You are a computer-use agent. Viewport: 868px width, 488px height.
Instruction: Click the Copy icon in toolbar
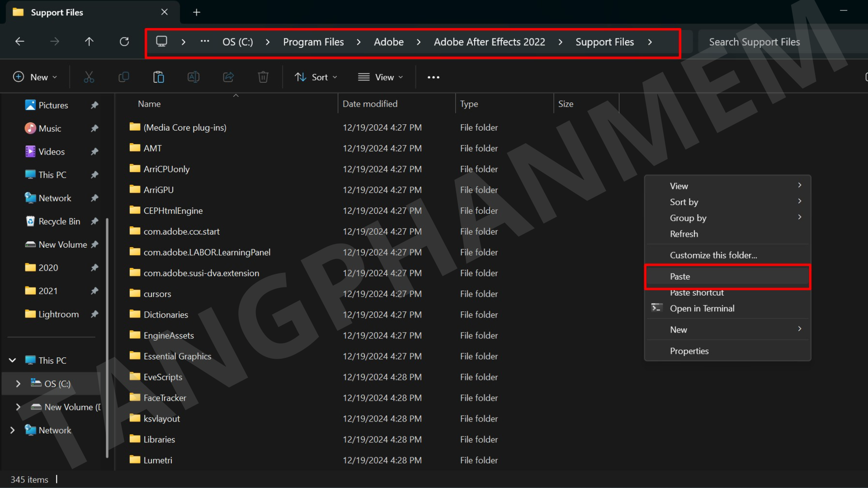123,77
